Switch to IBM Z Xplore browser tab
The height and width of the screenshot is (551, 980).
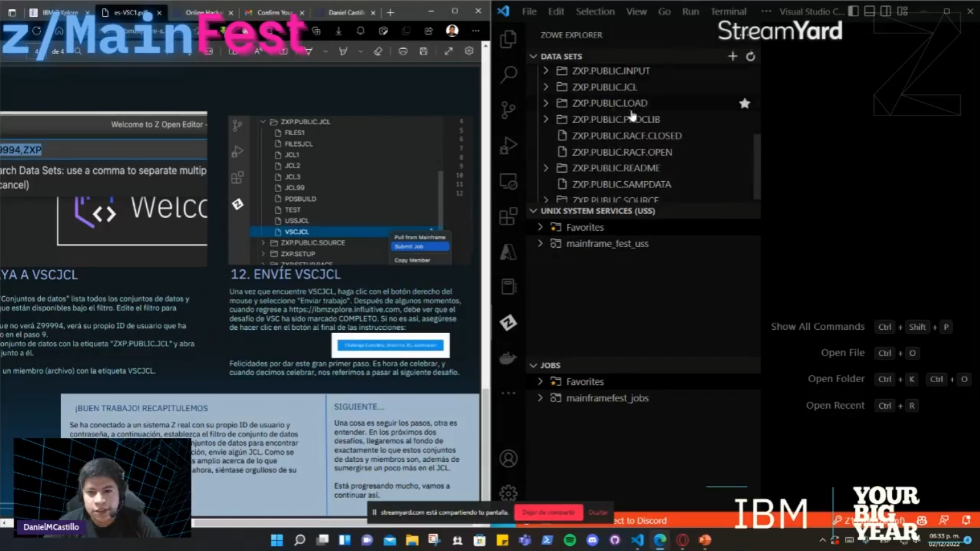point(58,12)
